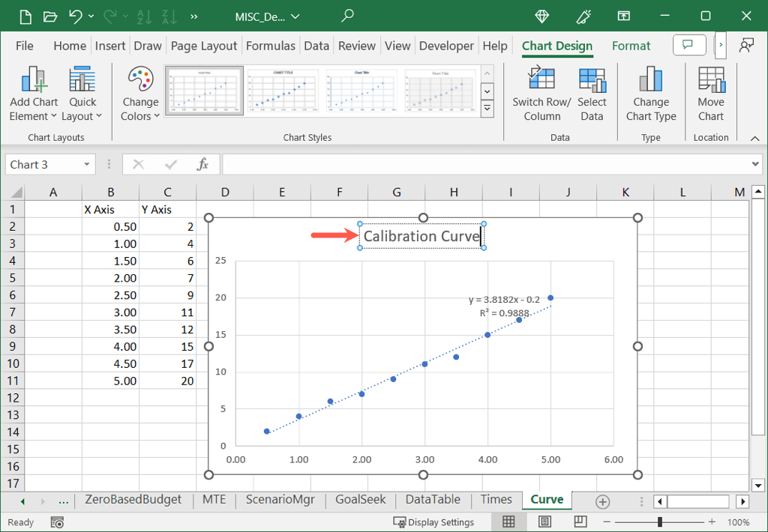Click the zoom slider handle
Screen dimensions: 768x532
660,522
